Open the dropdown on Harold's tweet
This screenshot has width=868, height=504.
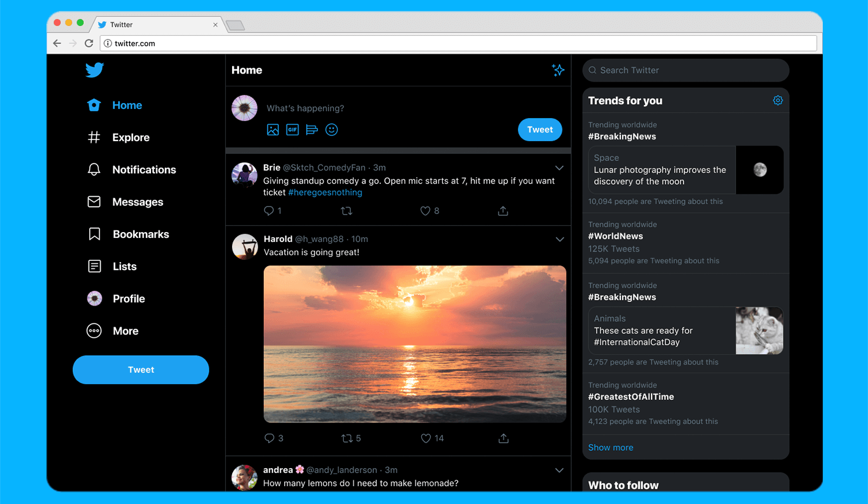click(560, 239)
